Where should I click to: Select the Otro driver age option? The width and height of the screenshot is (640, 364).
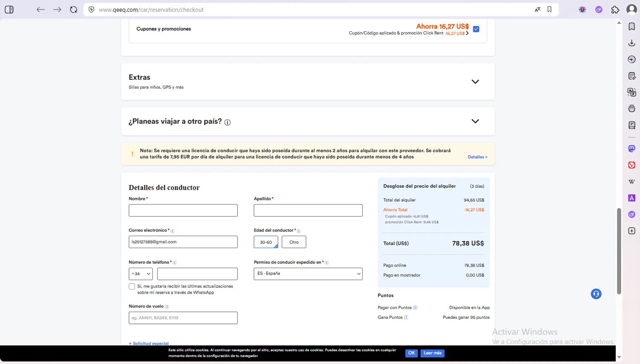pyautogui.click(x=294, y=242)
